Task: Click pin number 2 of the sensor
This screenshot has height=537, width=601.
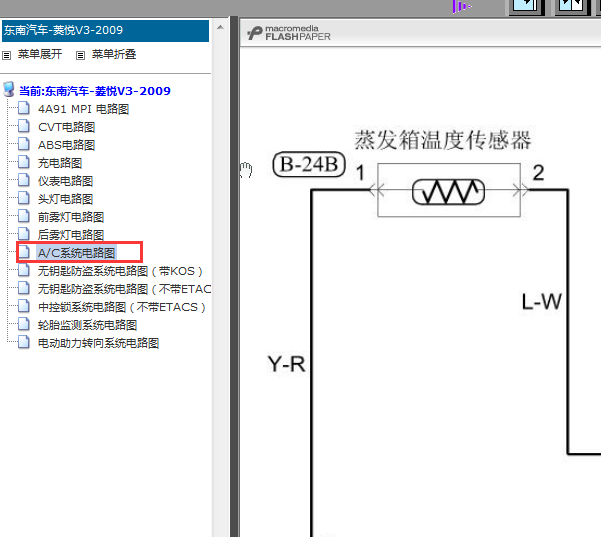Action: (x=539, y=173)
